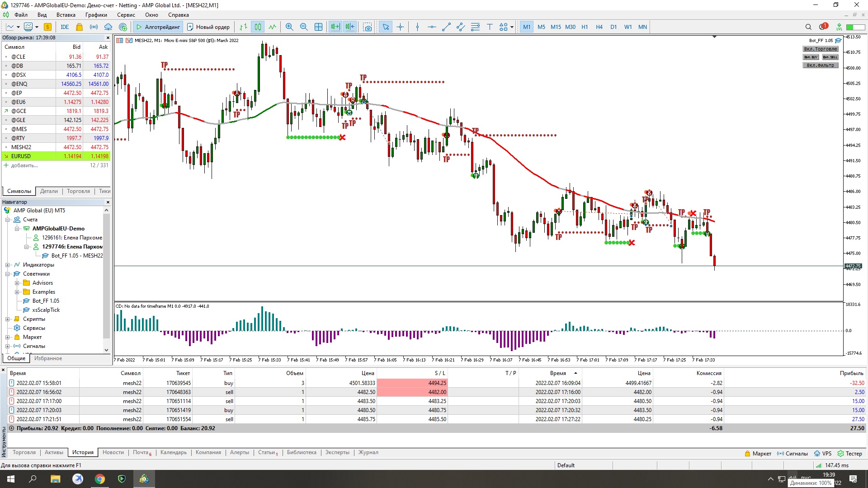Click the Navigator panel vertical scrollbar
Screen dimensions: 868x488
[107, 276]
